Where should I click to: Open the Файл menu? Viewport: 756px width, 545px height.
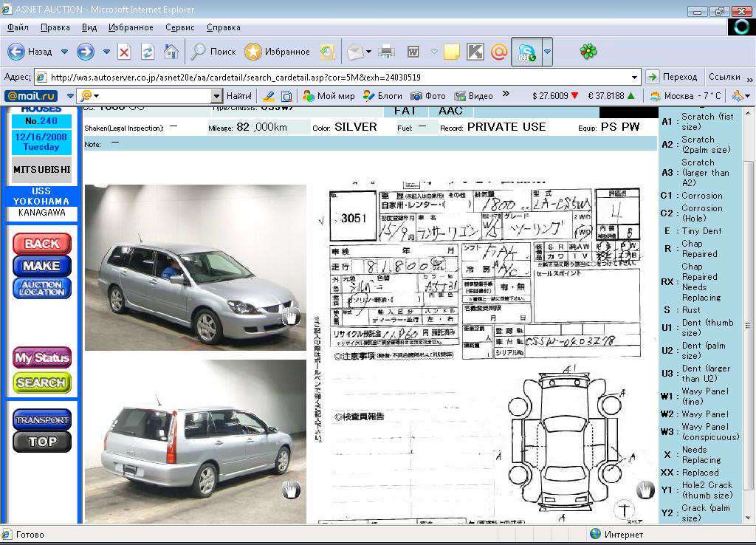point(18,27)
